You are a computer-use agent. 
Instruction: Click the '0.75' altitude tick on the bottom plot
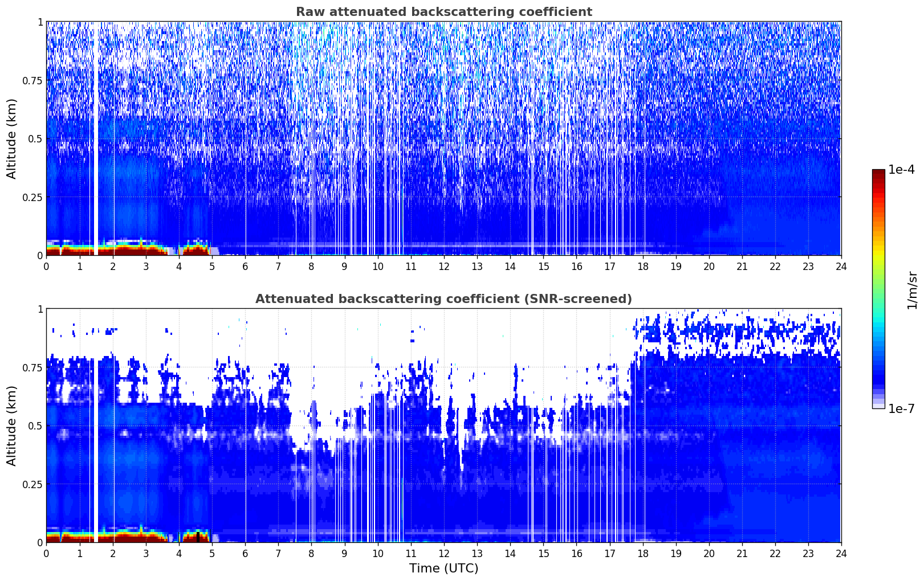pos(32,368)
